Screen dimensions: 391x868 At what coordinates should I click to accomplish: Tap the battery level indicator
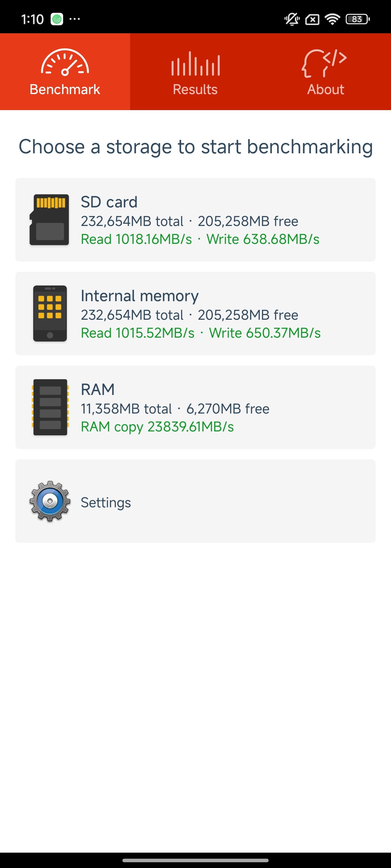point(357,19)
